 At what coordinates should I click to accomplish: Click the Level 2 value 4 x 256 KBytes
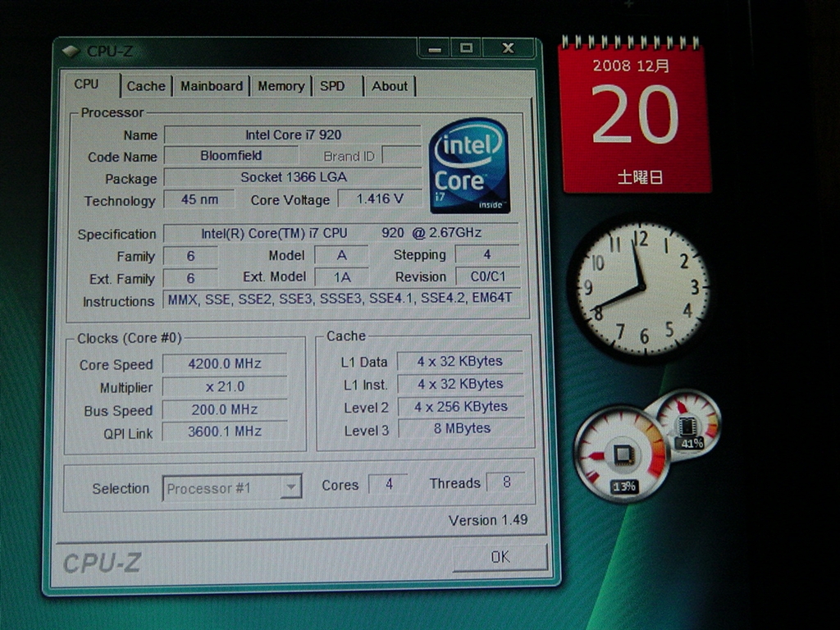tap(461, 406)
